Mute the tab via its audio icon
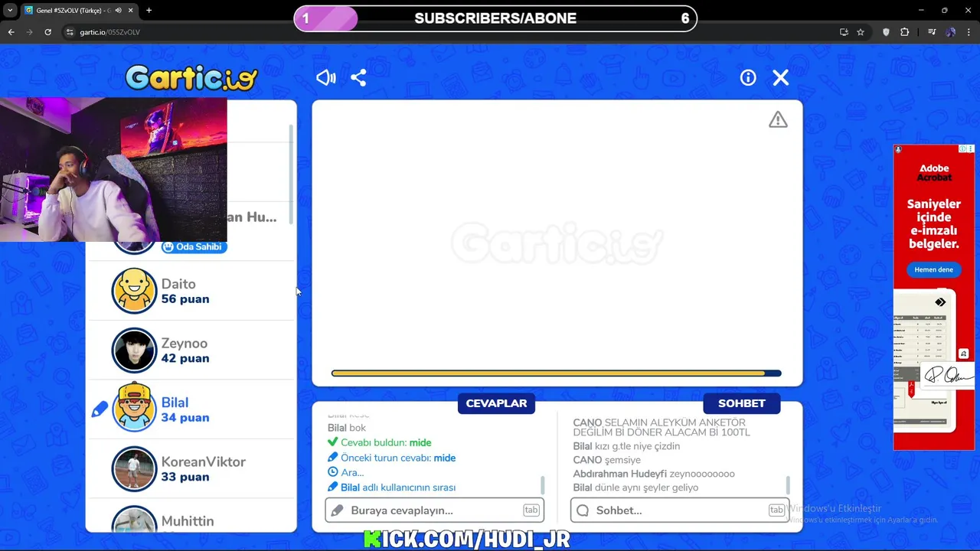This screenshot has height=551, width=980. [118, 11]
